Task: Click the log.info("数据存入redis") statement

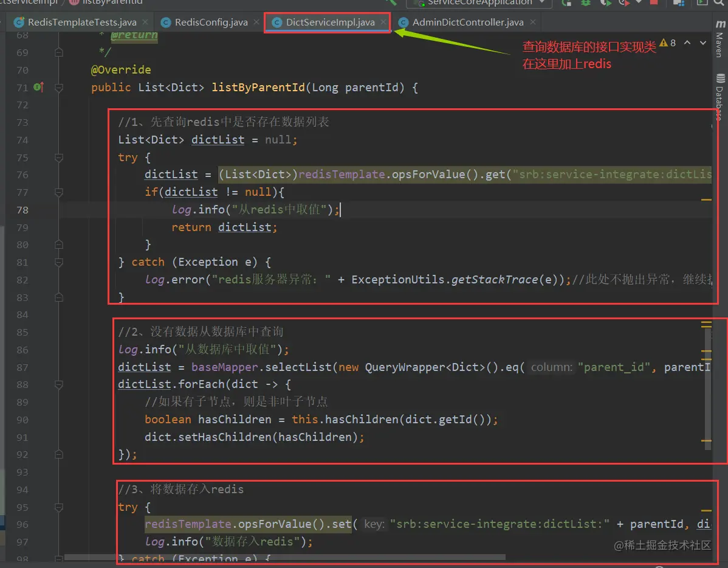Action: 228,541
